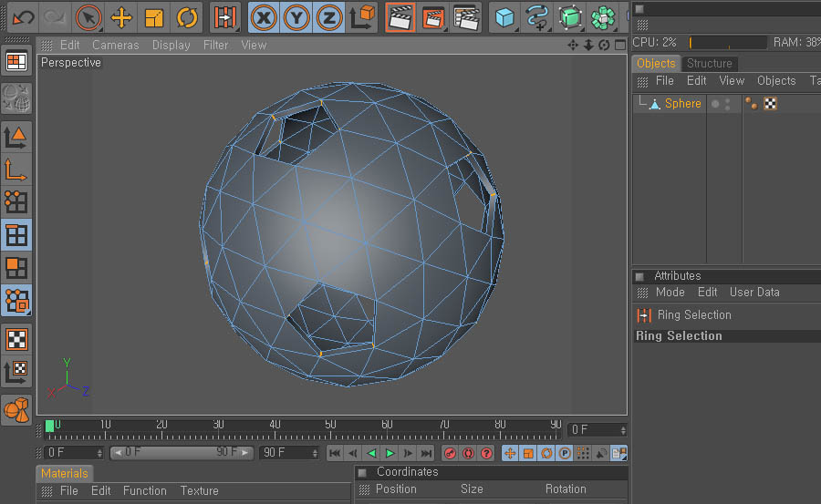The width and height of the screenshot is (821, 504).
Task: Click the Record Keyframe button
Action: [450, 453]
